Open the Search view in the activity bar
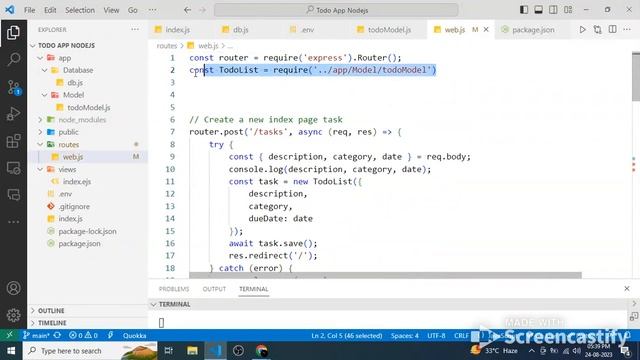Image resolution: width=640 pixels, height=360 pixels. tap(13, 60)
